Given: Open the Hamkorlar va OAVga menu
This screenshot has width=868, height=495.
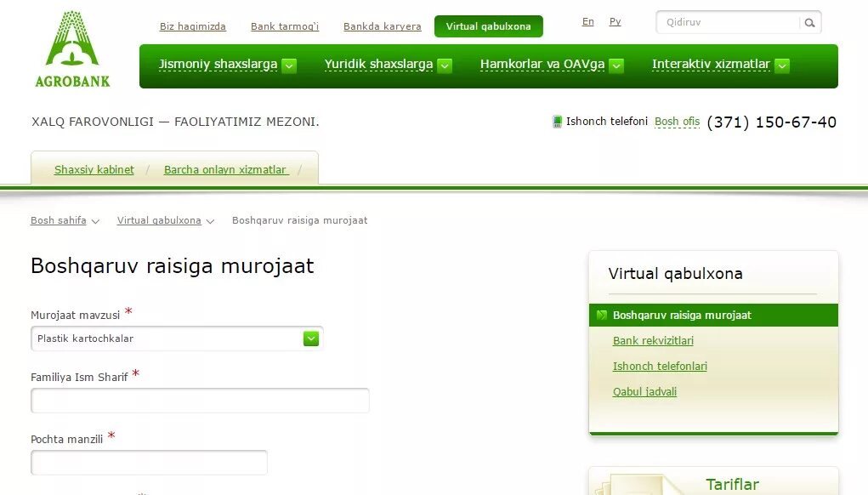Looking at the screenshot, I should 542,65.
